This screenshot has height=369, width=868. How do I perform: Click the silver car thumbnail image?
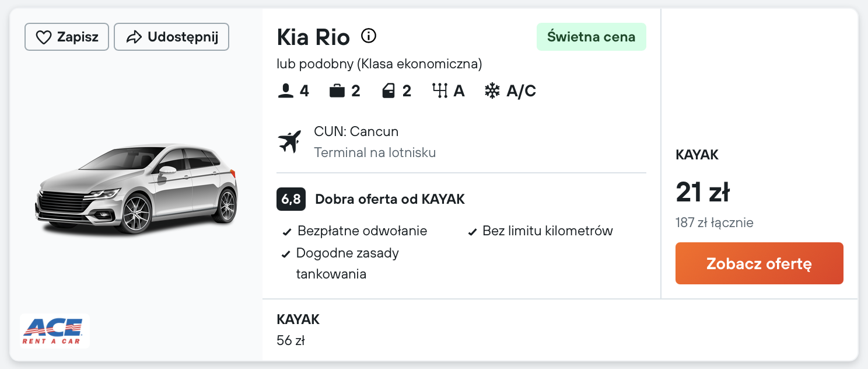[137, 187]
